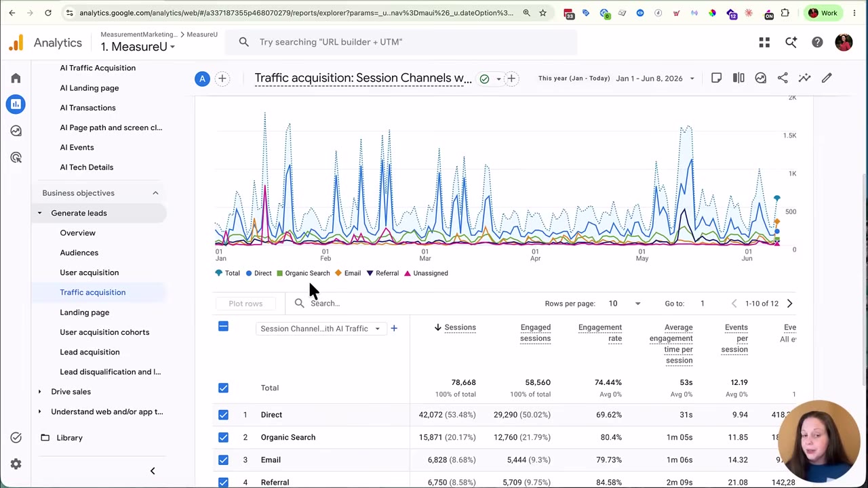This screenshot has height=488, width=868.
Task: Click the Go to page number field
Action: click(x=703, y=304)
